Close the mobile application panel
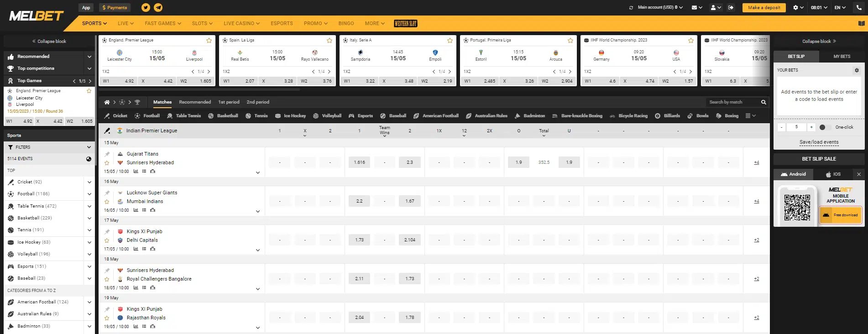 click(858, 174)
